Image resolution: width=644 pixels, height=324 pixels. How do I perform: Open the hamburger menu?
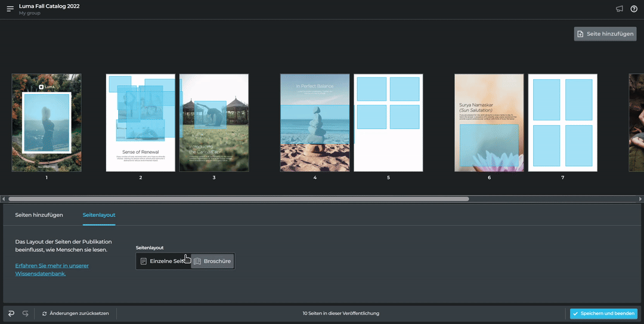10,9
